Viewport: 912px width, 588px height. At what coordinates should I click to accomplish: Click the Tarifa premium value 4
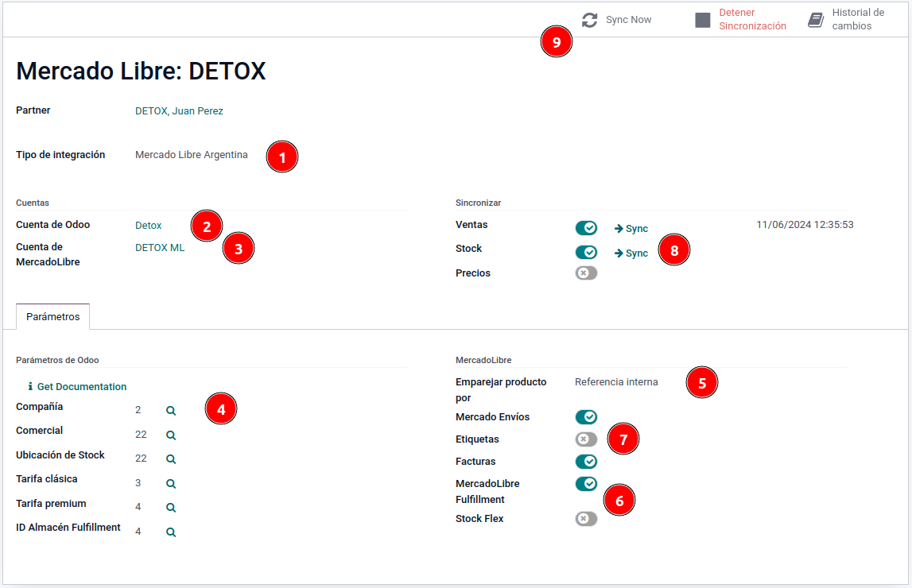(x=138, y=507)
